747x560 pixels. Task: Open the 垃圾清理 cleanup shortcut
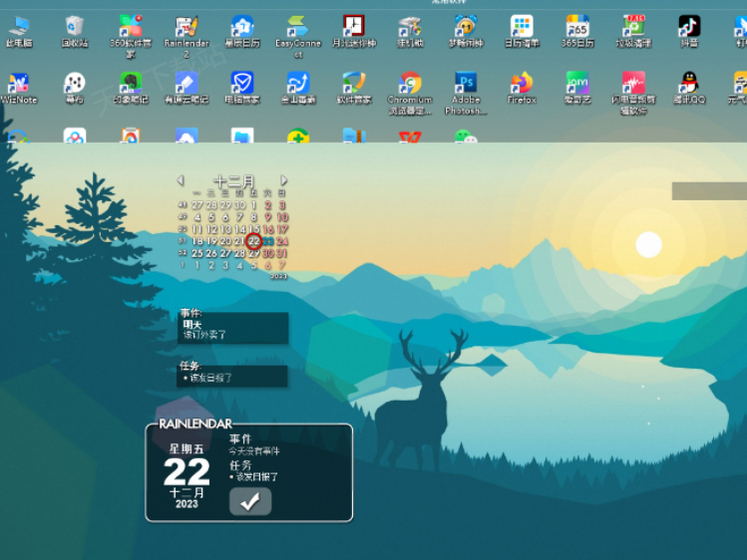click(633, 32)
